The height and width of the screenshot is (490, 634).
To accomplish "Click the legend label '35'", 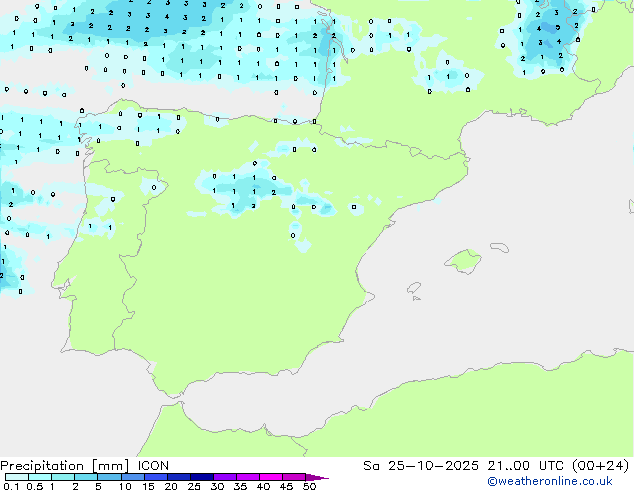I will tap(240, 486).
